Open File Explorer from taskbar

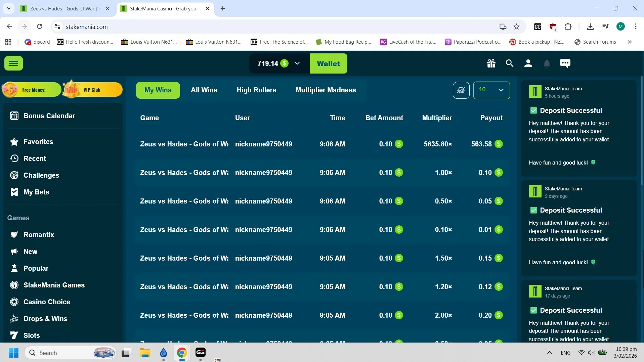(x=145, y=353)
